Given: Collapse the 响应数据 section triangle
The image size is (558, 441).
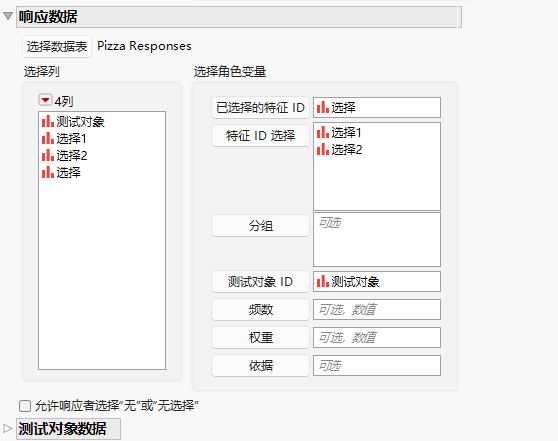Looking at the screenshot, I should (8, 16).
